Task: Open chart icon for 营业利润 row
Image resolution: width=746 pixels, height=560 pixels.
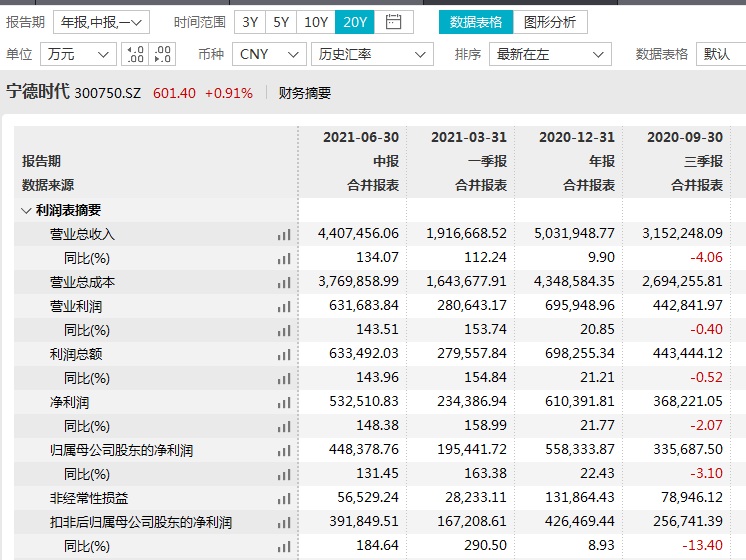Action: (284, 306)
